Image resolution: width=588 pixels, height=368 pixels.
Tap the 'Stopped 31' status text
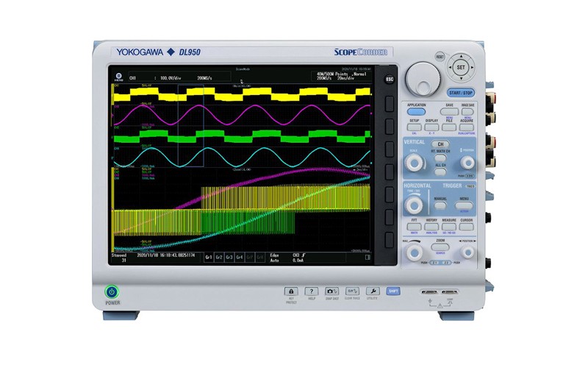pyautogui.click(x=119, y=257)
